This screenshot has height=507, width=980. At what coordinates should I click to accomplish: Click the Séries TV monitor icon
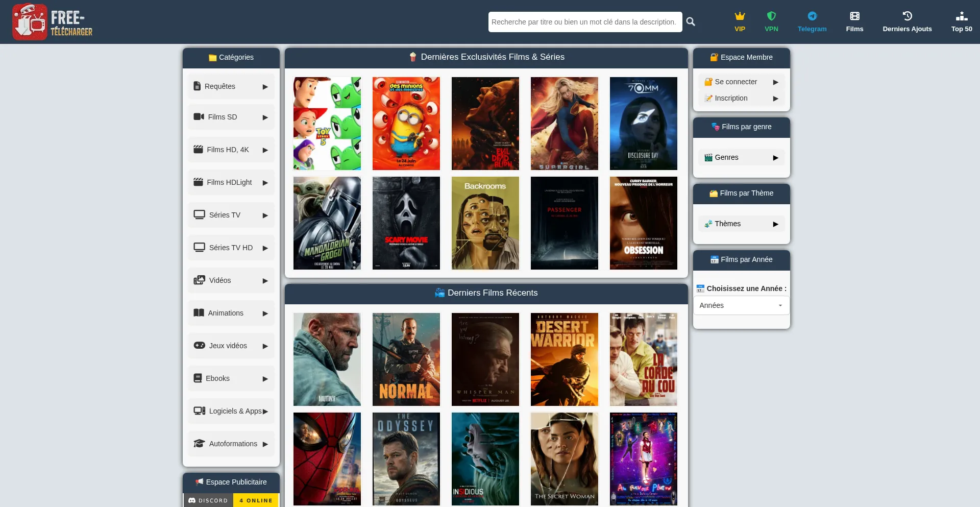199,215
